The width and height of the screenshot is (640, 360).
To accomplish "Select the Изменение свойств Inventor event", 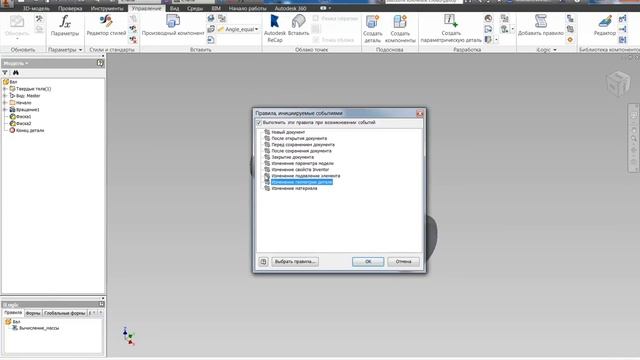I will (300, 169).
